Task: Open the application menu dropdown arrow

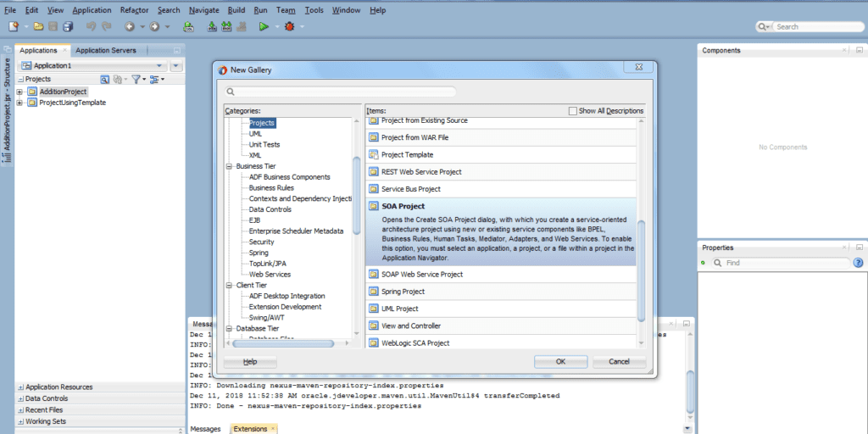Action: (176, 66)
